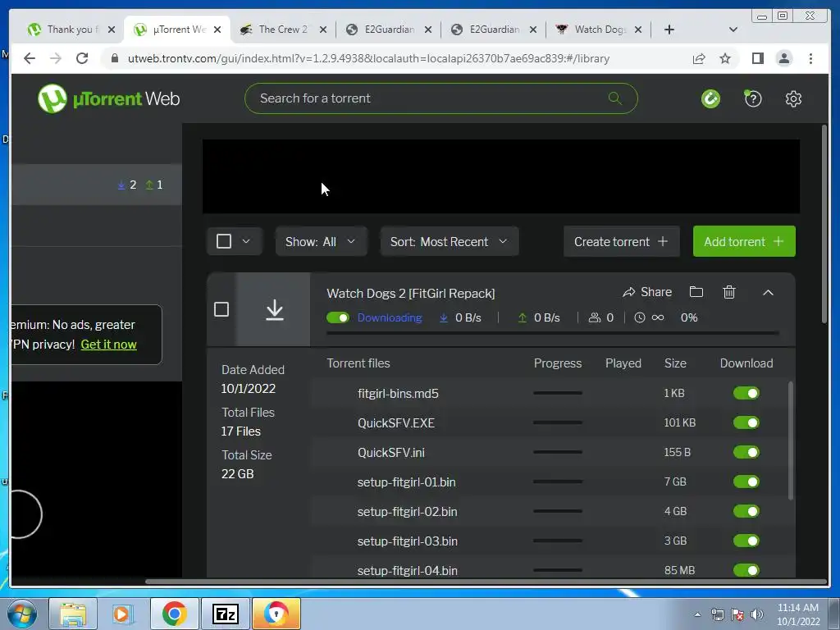Image resolution: width=840 pixels, height=630 pixels.
Task: Open the Chrome taskbar icon
Action: coord(174,614)
